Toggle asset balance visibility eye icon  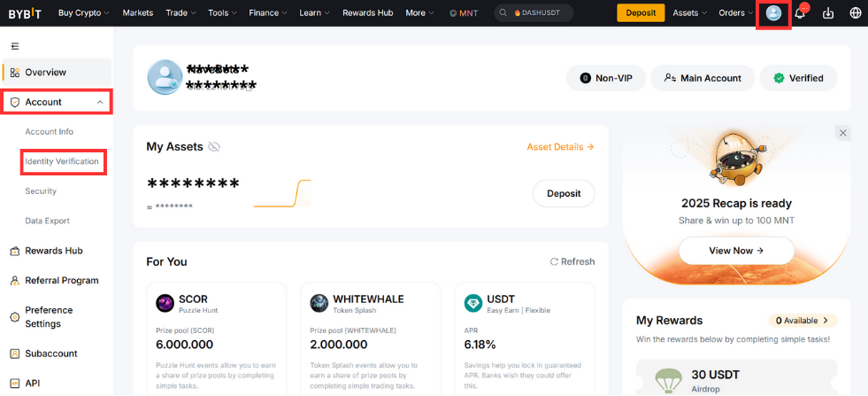point(213,147)
